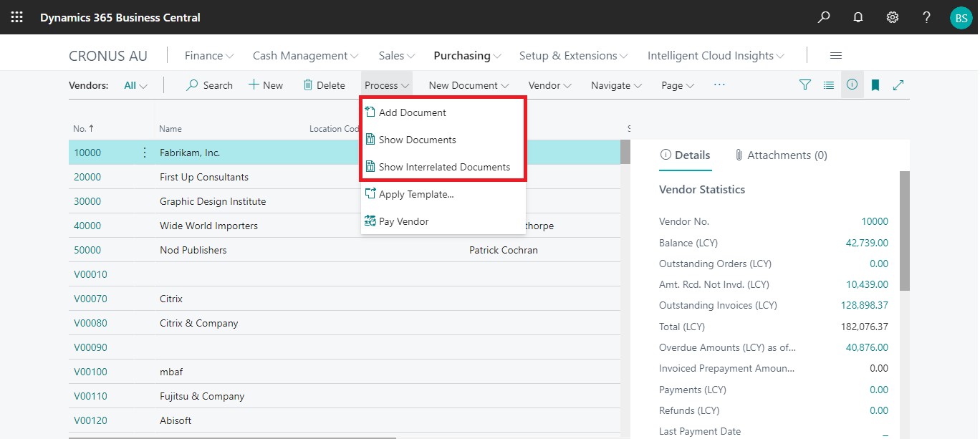Switch list layout view icon

point(829,85)
